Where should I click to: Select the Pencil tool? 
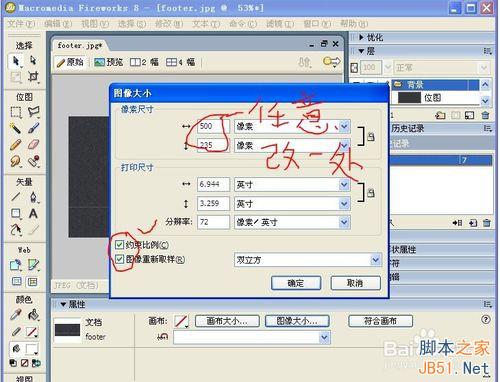pos(15,145)
